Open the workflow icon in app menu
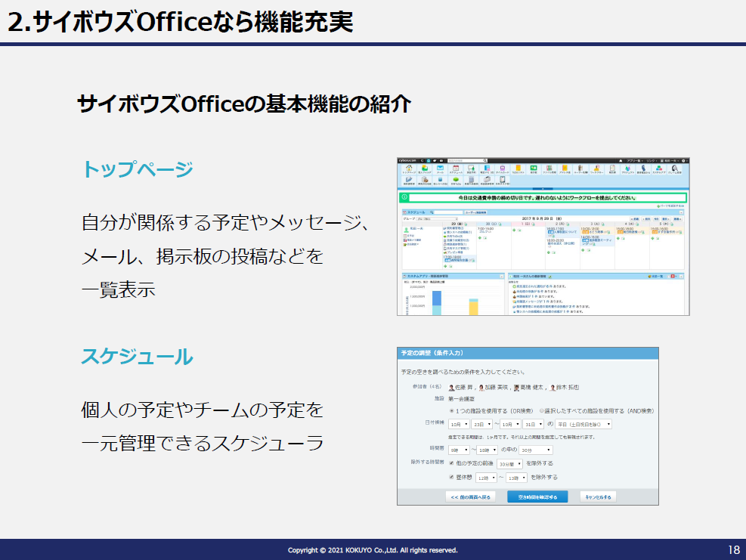This screenshot has height=560, width=746. pyautogui.click(x=596, y=168)
